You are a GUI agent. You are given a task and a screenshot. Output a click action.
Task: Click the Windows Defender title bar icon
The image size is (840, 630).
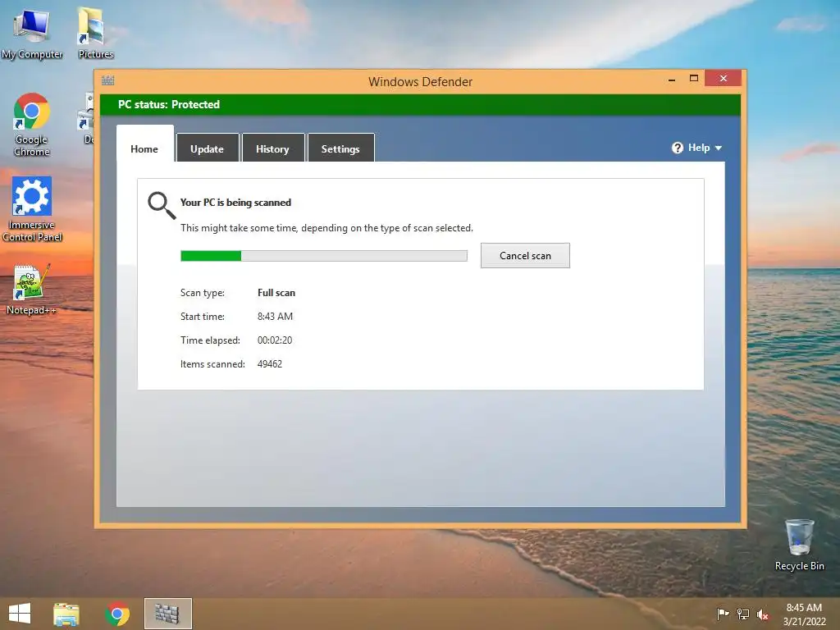pos(107,80)
